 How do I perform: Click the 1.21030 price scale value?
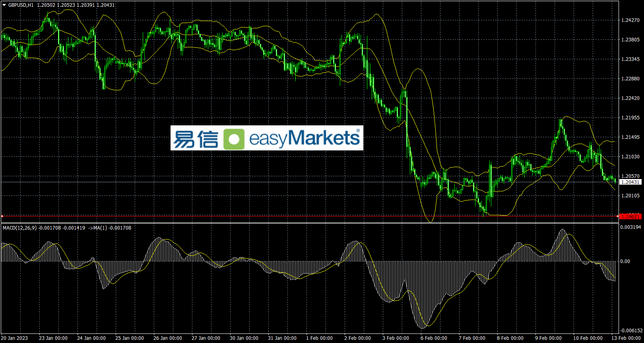point(630,156)
